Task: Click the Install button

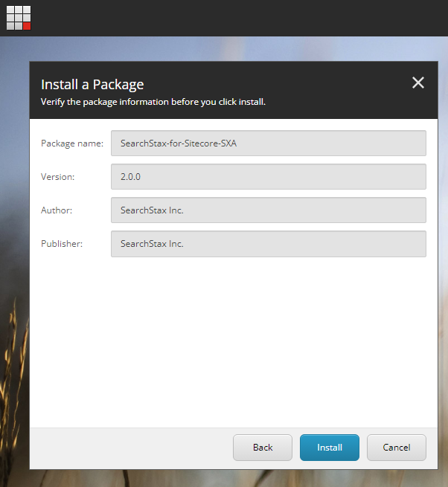Action: (x=330, y=448)
